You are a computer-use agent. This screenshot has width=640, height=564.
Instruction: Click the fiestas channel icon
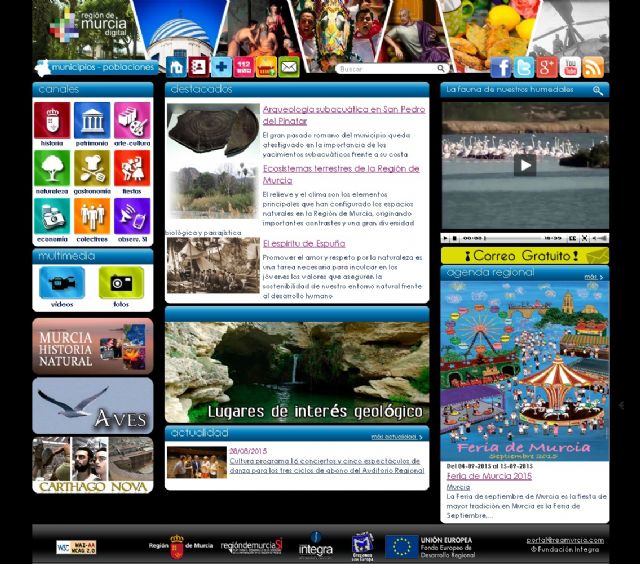(132, 169)
